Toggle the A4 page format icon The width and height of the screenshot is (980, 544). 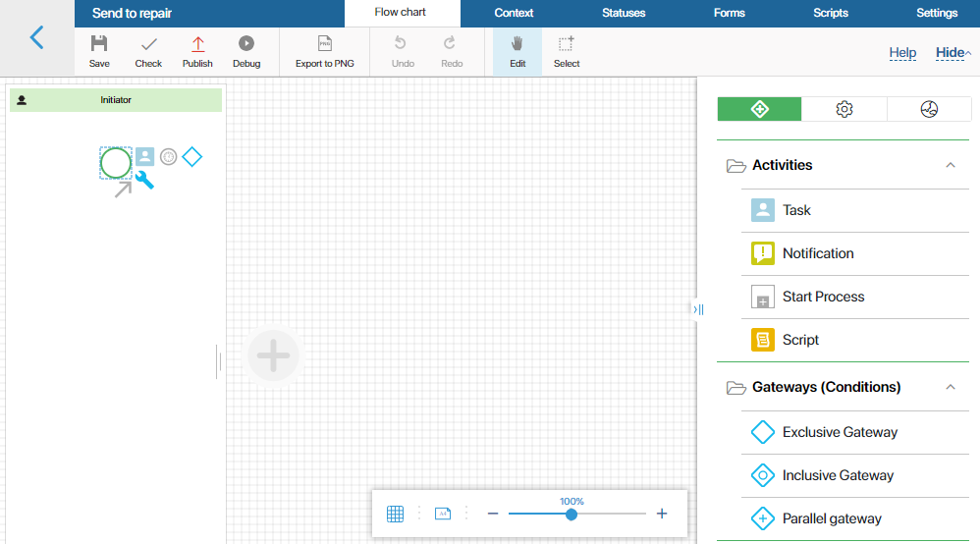443,514
